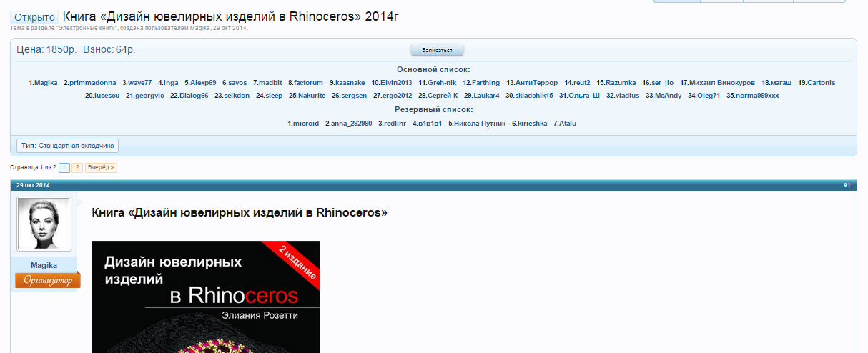The height and width of the screenshot is (353, 868).
Task: Open the Rhinoceros book cover image
Action: (x=205, y=297)
